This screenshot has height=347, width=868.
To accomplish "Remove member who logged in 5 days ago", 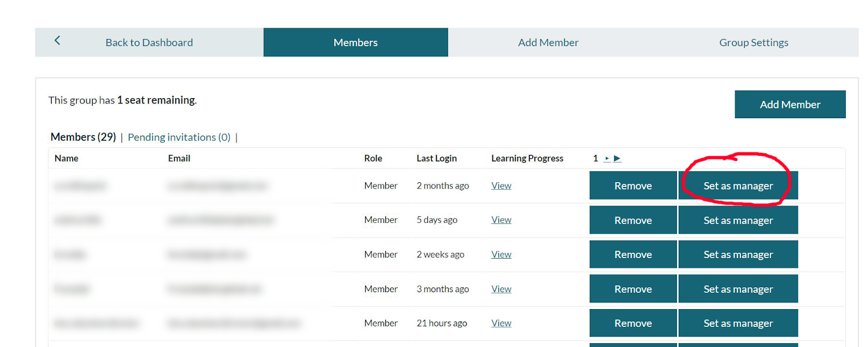I will click(633, 220).
